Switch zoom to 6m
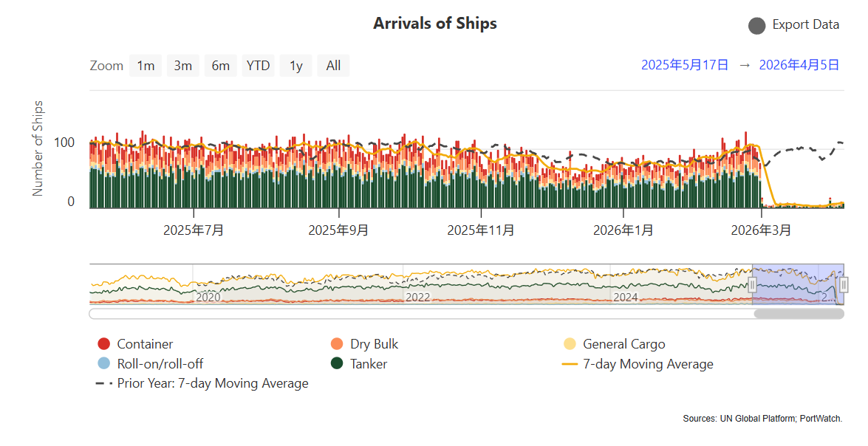 point(220,66)
